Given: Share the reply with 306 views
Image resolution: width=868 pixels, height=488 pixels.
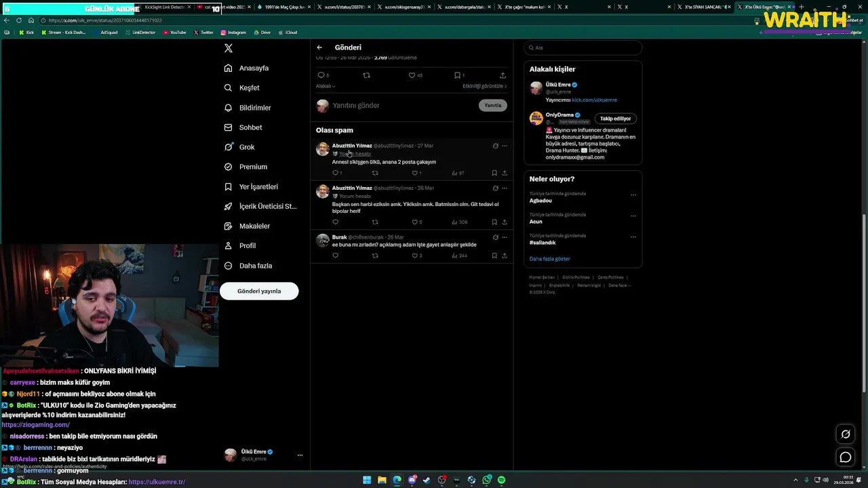Looking at the screenshot, I should tap(505, 222).
